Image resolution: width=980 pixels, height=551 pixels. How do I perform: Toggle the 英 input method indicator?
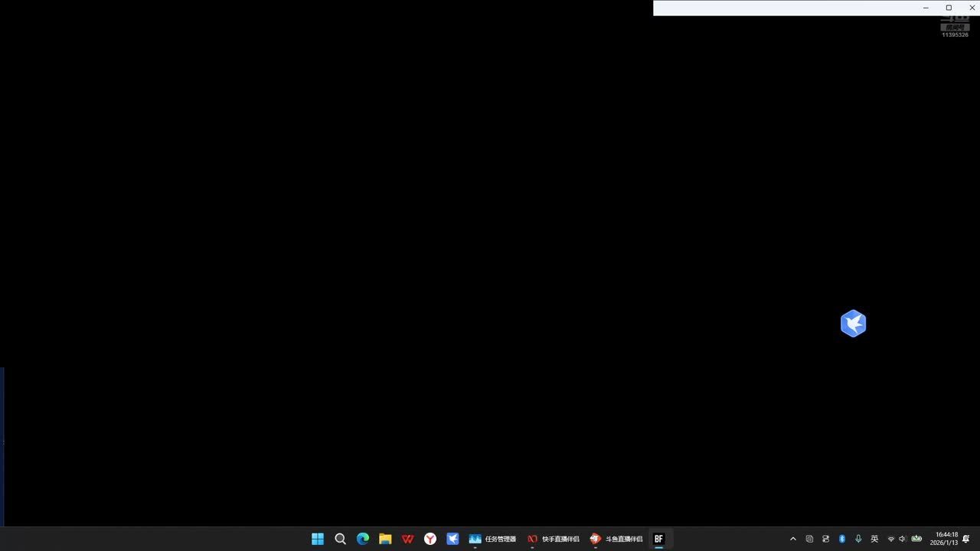pos(874,539)
